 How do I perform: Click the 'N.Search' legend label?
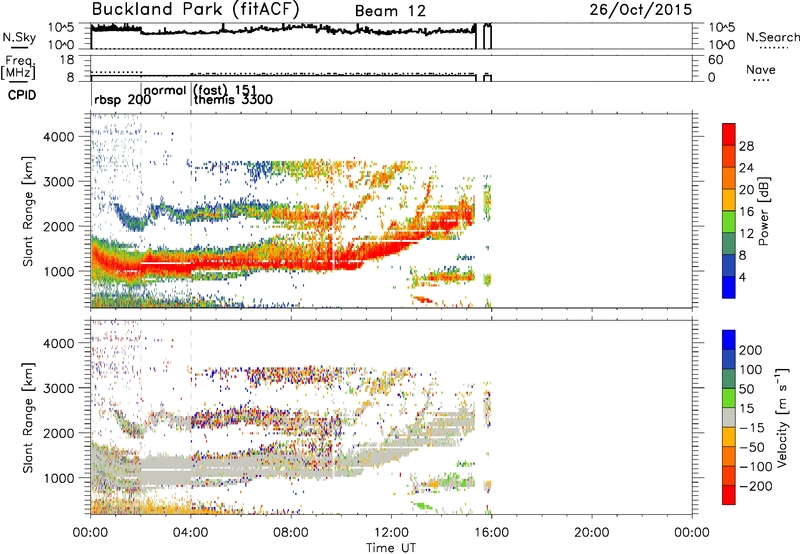pyautogui.click(x=772, y=37)
